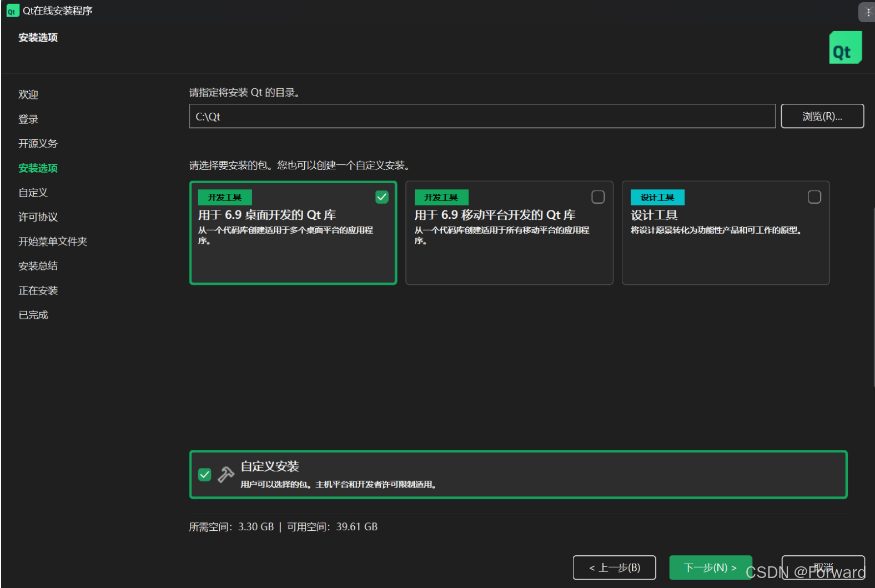The image size is (875, 588).
Task: Select 开始菜单文件夹 in the sidebar
Action: coord(53,241)
